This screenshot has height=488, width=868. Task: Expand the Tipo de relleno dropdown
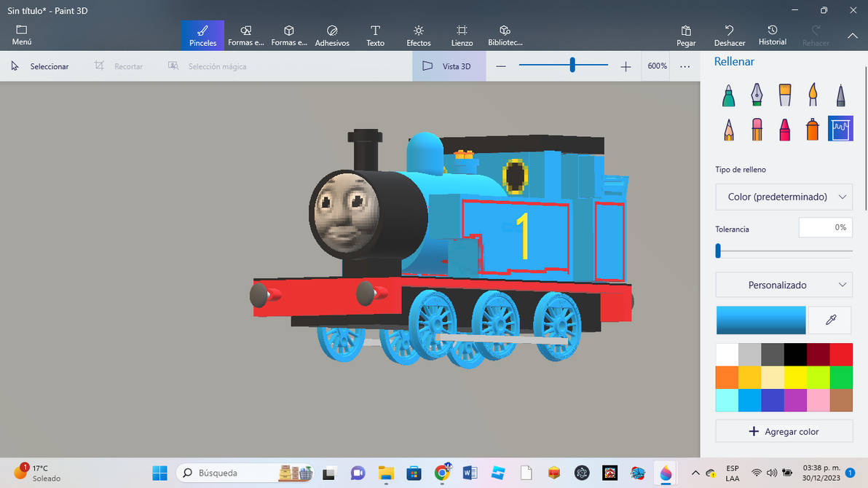pos(784,197)
